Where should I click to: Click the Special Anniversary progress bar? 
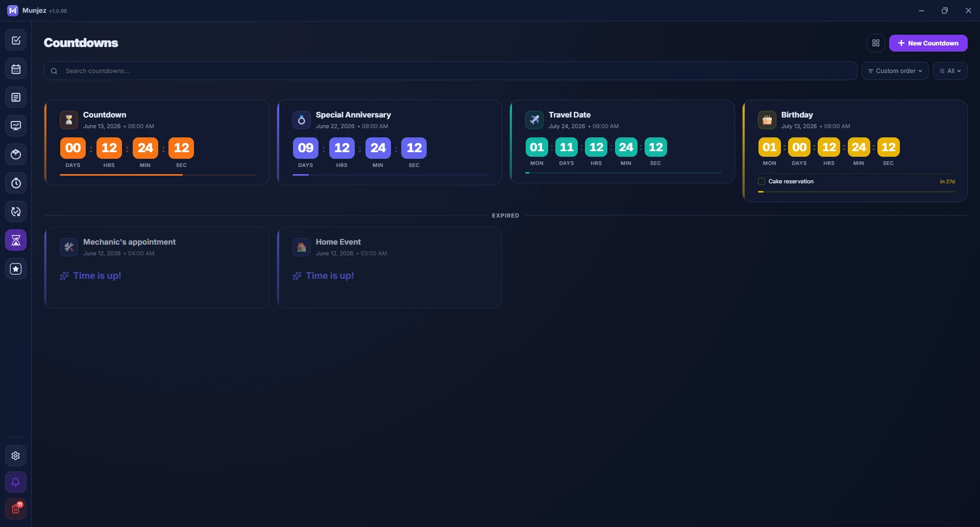coord(391,175)
